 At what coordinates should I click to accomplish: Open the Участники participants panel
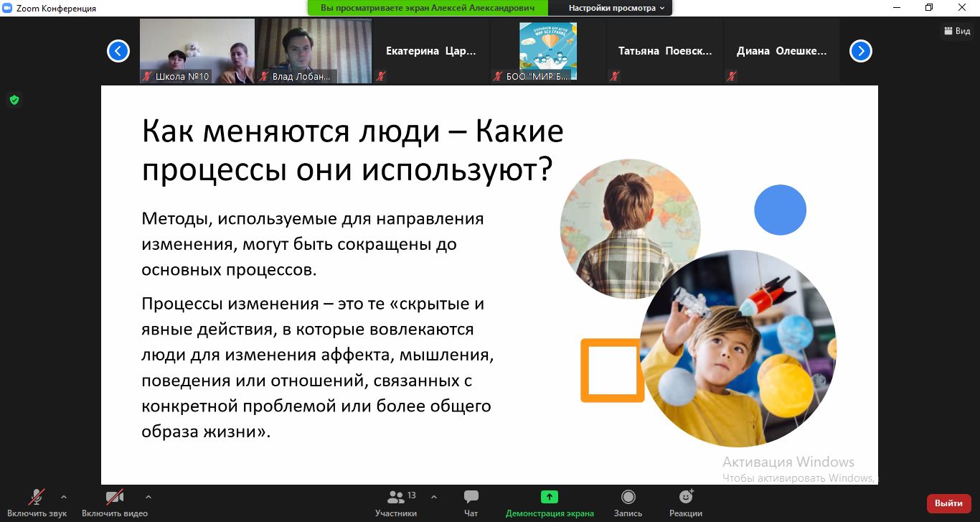[x=395, y=497]
